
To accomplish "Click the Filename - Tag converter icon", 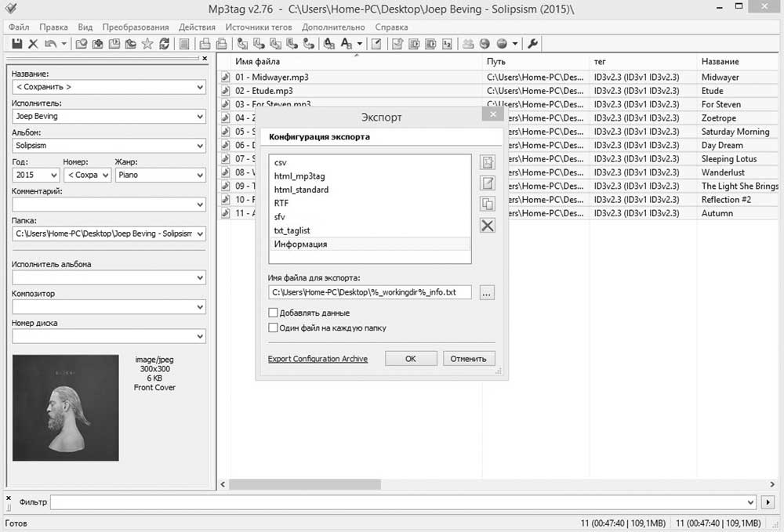I will point(259,44).
